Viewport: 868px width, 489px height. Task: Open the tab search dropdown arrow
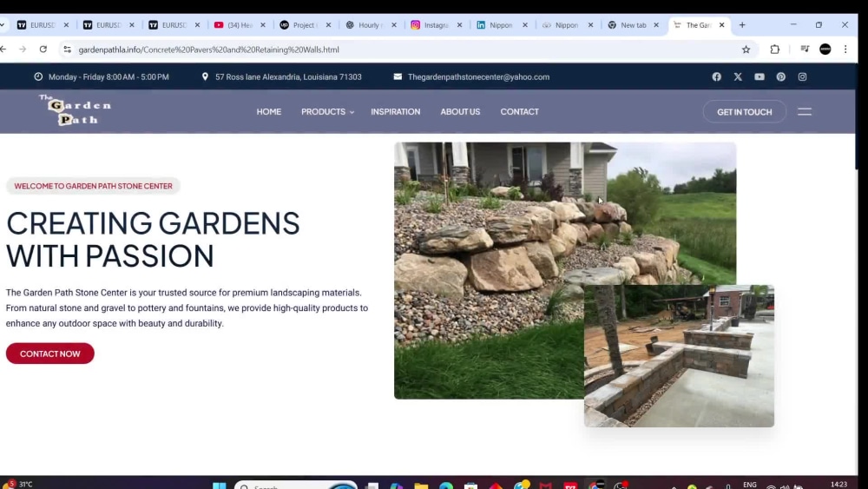pos(3,25)
